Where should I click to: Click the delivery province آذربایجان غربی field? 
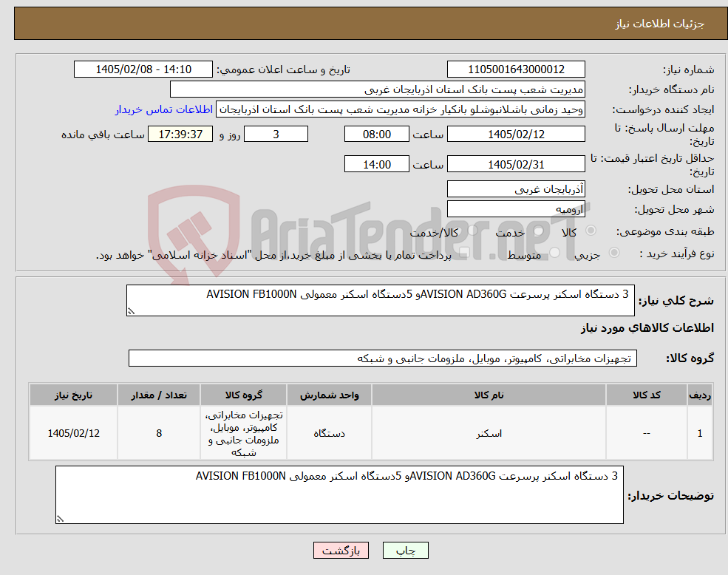(x=516, y=189)
